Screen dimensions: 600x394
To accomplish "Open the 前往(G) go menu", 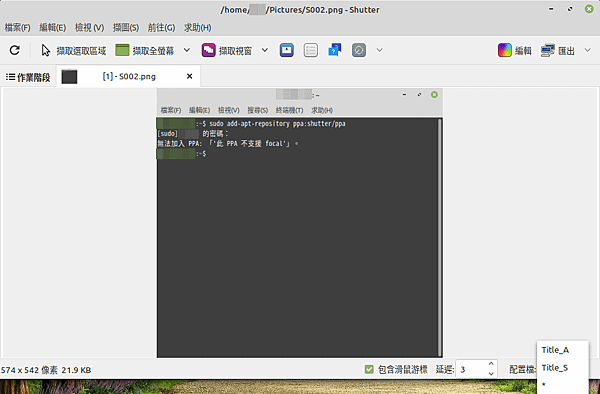I will (161, 28).
